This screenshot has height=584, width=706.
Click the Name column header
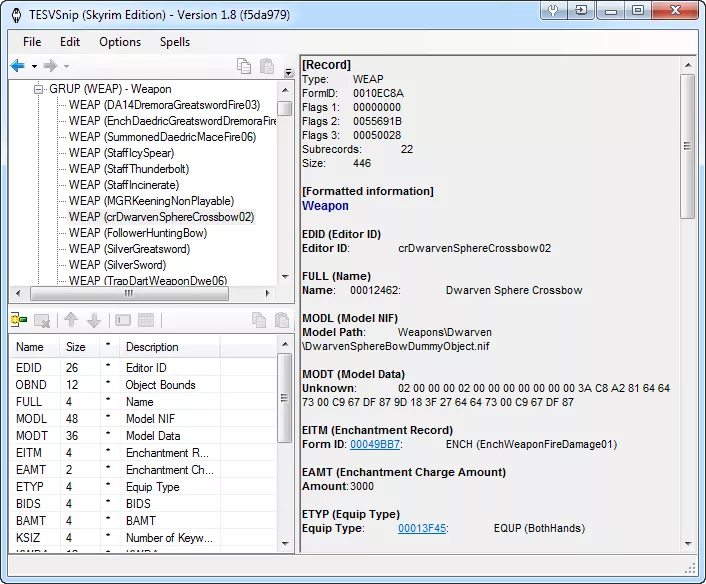[x=35, y=347]
